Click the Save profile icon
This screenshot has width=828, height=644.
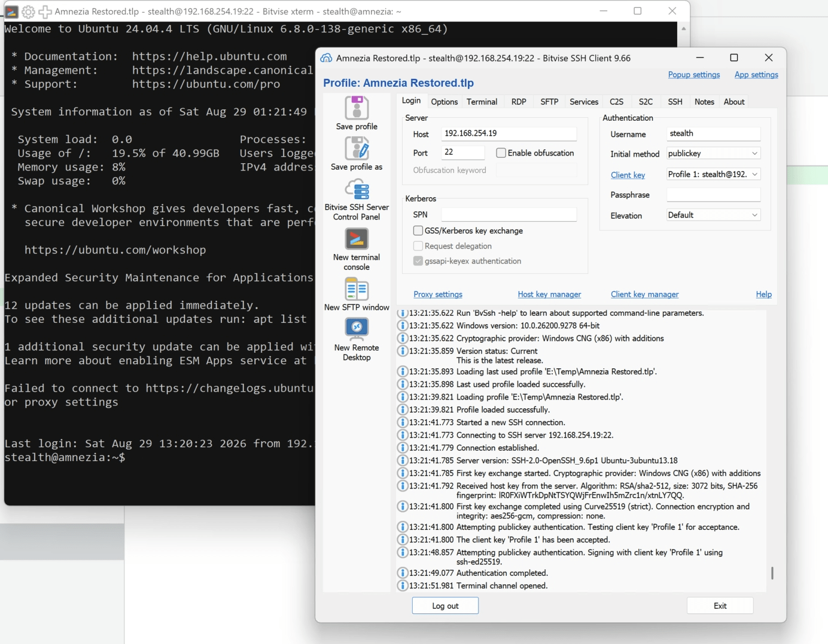tap(357, 108)
